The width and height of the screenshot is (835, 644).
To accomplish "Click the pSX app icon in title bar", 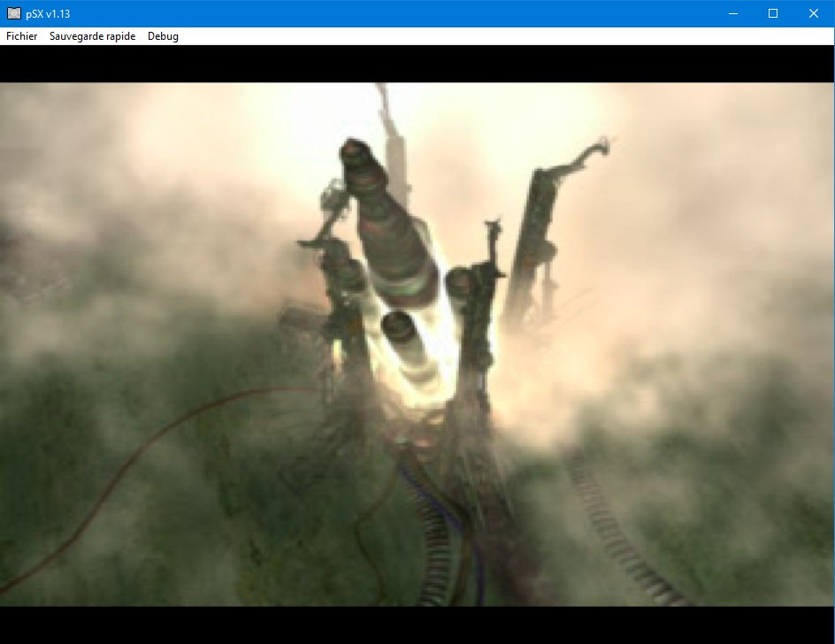I will pos(14,13).
